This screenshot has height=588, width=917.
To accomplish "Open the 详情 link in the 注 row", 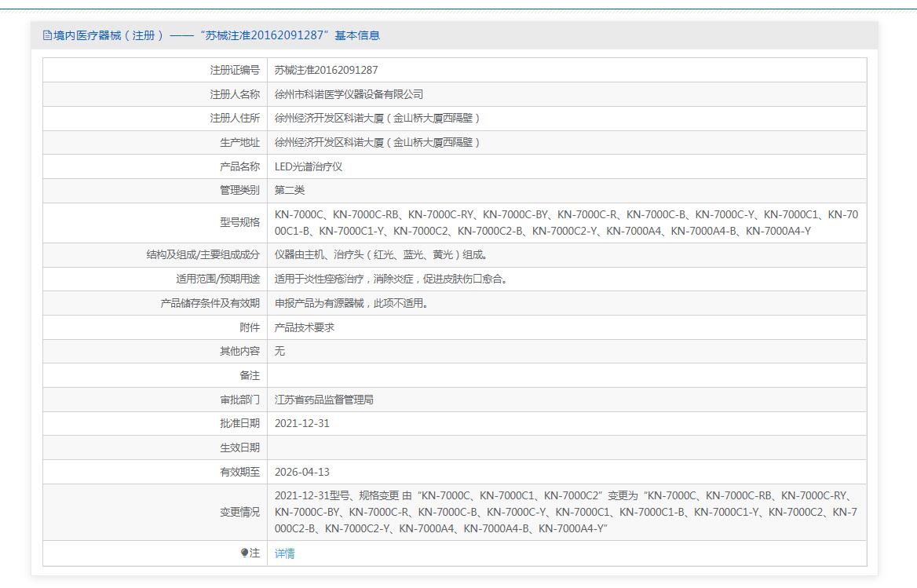I will pyautogui.click(x=284, y=553).
